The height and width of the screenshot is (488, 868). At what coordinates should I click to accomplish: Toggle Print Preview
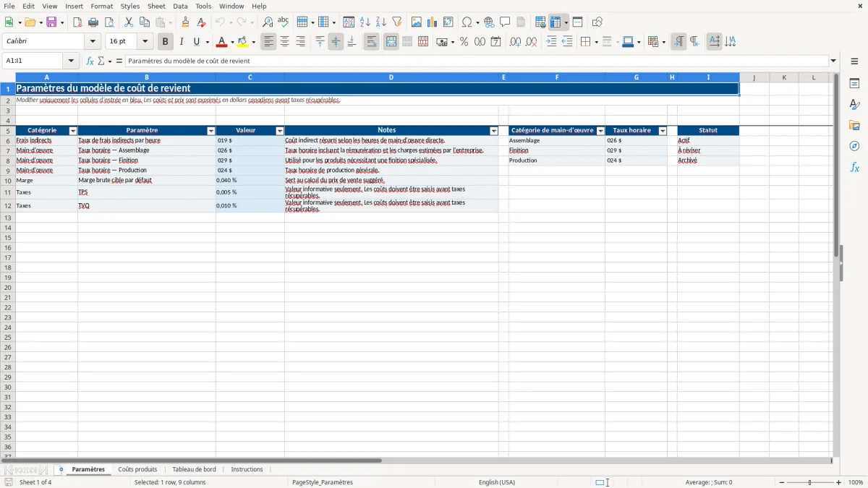click(109, 22)
